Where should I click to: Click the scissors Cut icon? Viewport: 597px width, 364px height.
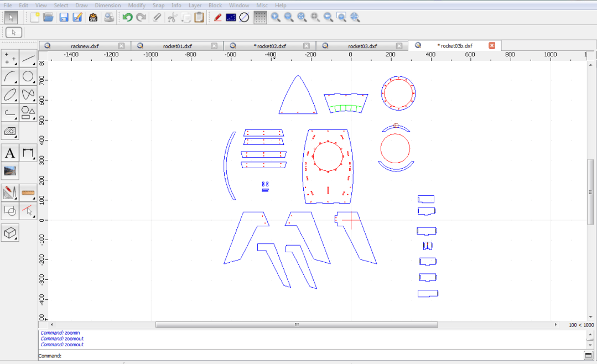pos(172,17)
